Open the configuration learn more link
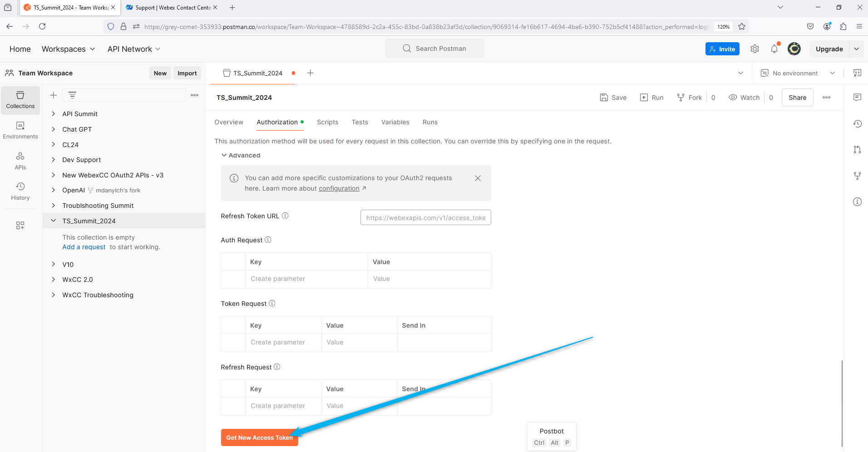 click(x=339, y=188)
